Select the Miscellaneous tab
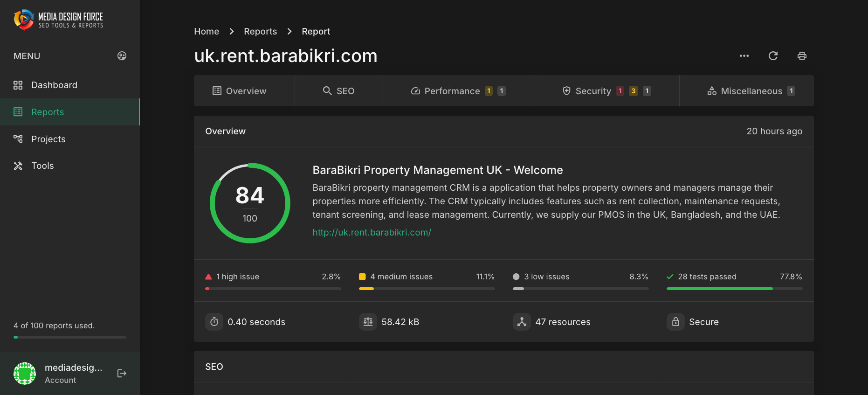868x395 pixels. (751, 91)
